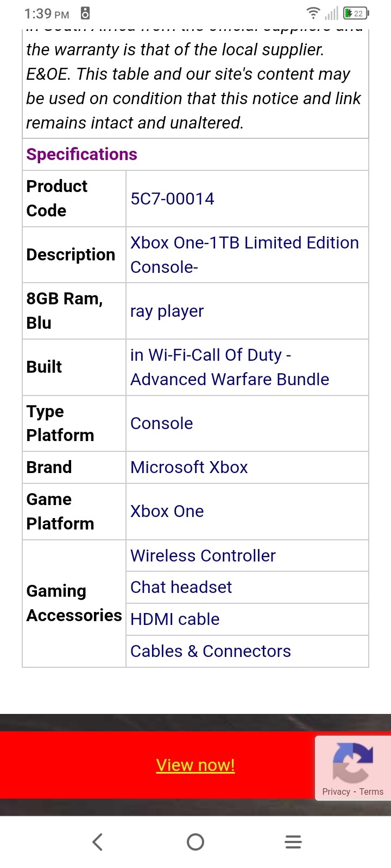Screen dimensions: 391x868
Task: Click the Microsoft Xbox brand value
Action: click(189, 467)
